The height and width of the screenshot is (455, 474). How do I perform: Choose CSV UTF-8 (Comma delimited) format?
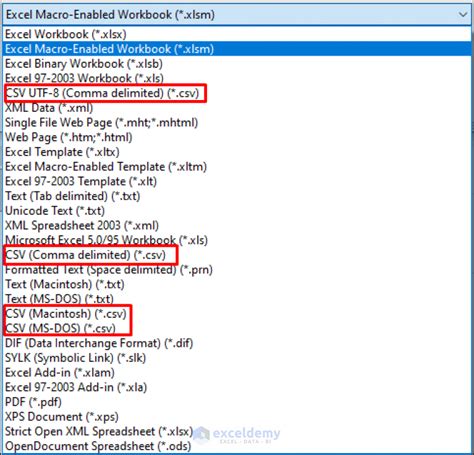(237, 93)
